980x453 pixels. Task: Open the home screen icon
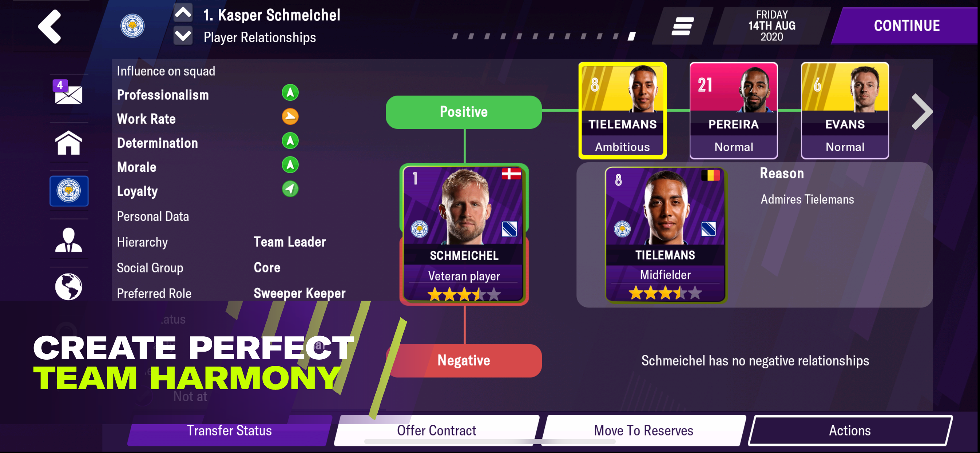coord(69,143)
